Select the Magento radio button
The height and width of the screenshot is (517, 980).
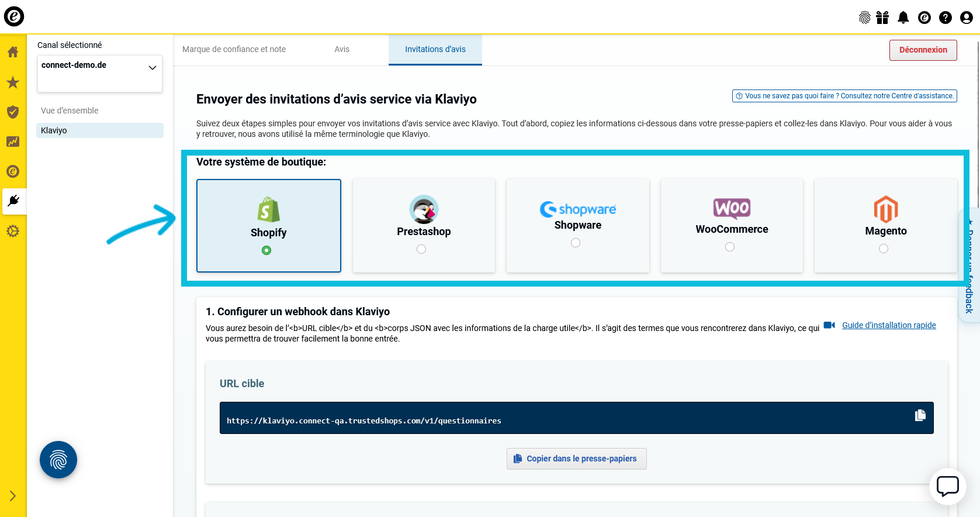tap(884, 249)
